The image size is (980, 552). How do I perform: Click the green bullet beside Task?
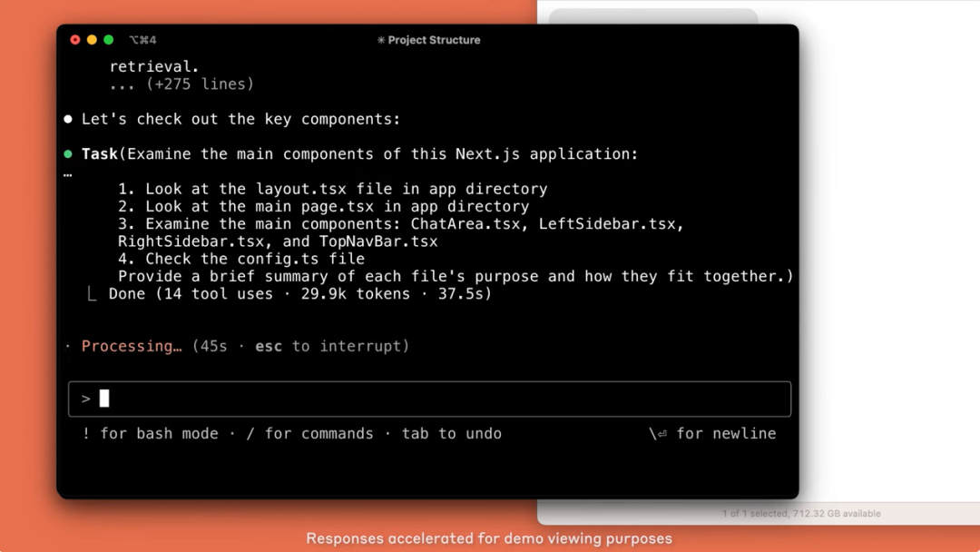click(x=68, y=154)
